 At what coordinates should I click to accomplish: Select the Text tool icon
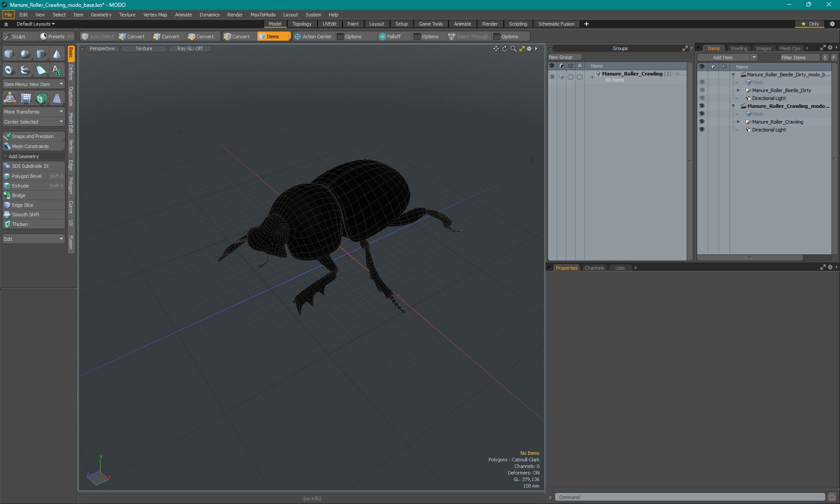tap(56, 70)
